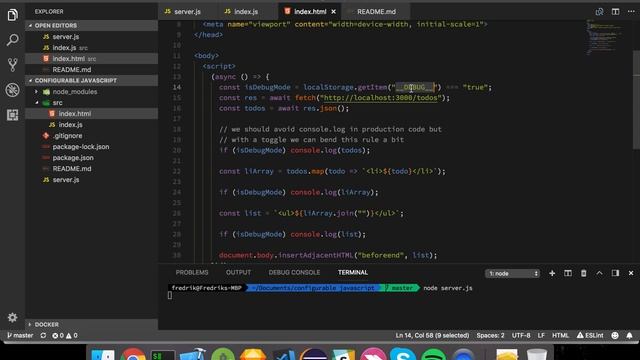Open server.js in project file tree
This screenshot has width=640, height=360.
91,180
